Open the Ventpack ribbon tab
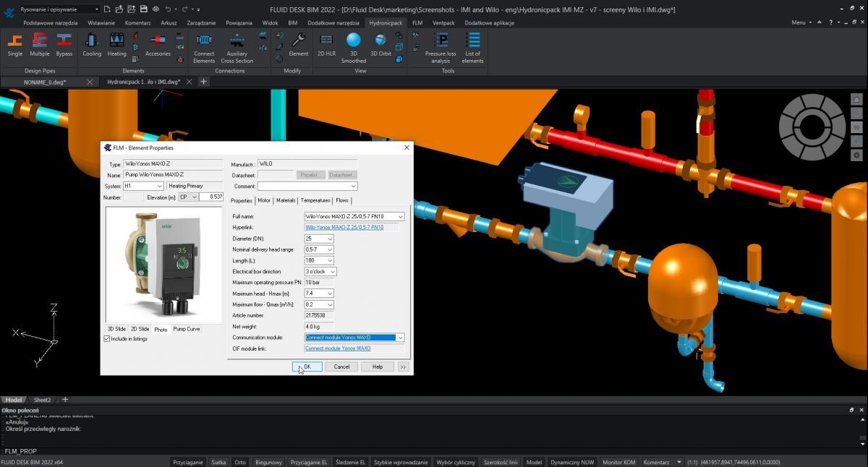 coord(443,22)
